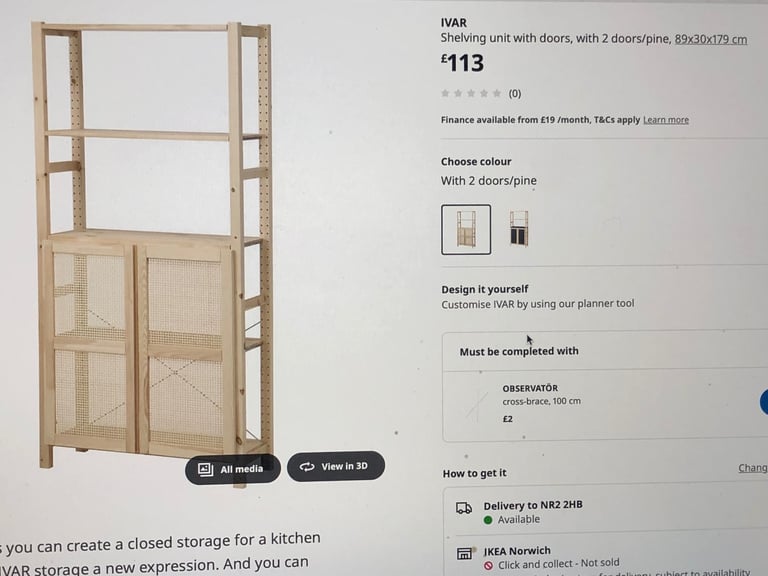Open the All media gallery button

[233, 469]
